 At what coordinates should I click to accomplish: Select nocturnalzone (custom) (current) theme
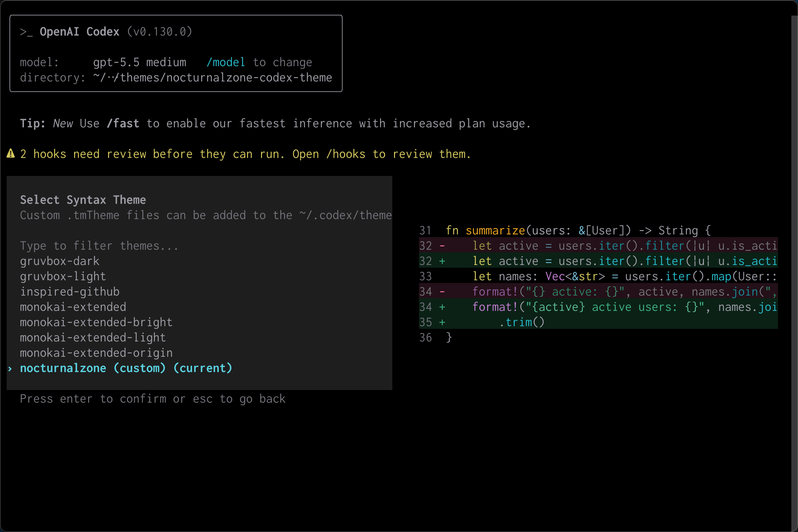126,368
